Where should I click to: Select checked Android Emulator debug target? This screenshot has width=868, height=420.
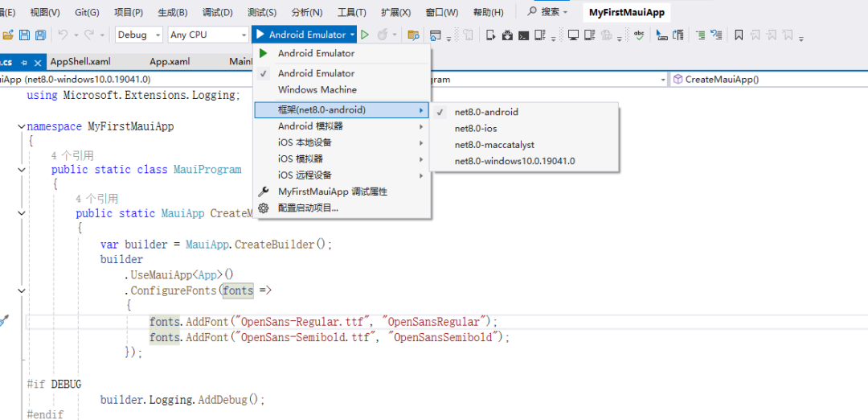[x=342, y=73]
